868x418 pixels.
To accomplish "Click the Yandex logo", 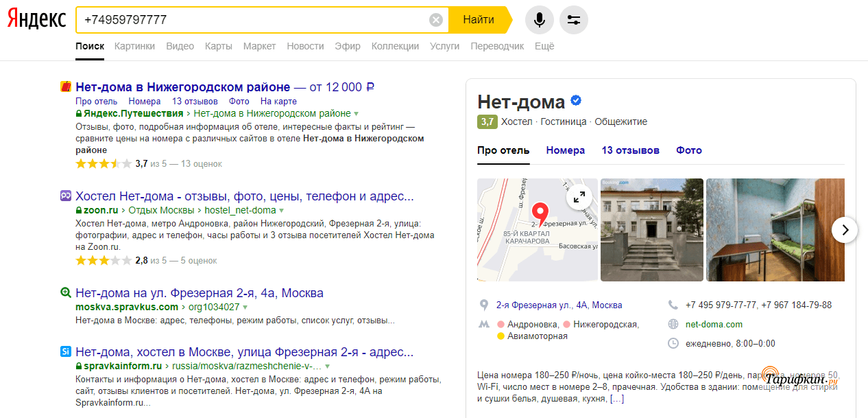I will tap(36, 20).
